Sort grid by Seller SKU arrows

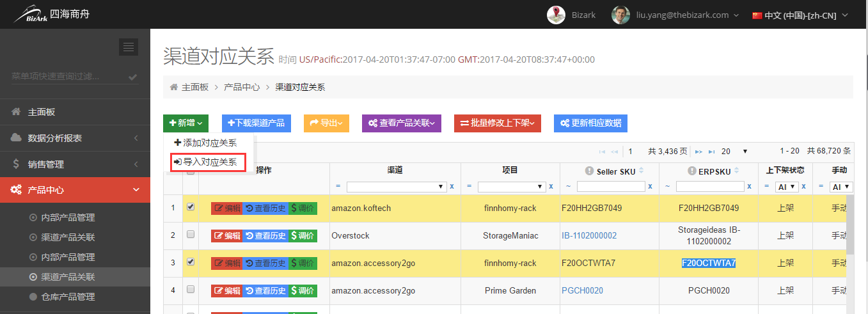pos(641,171)
